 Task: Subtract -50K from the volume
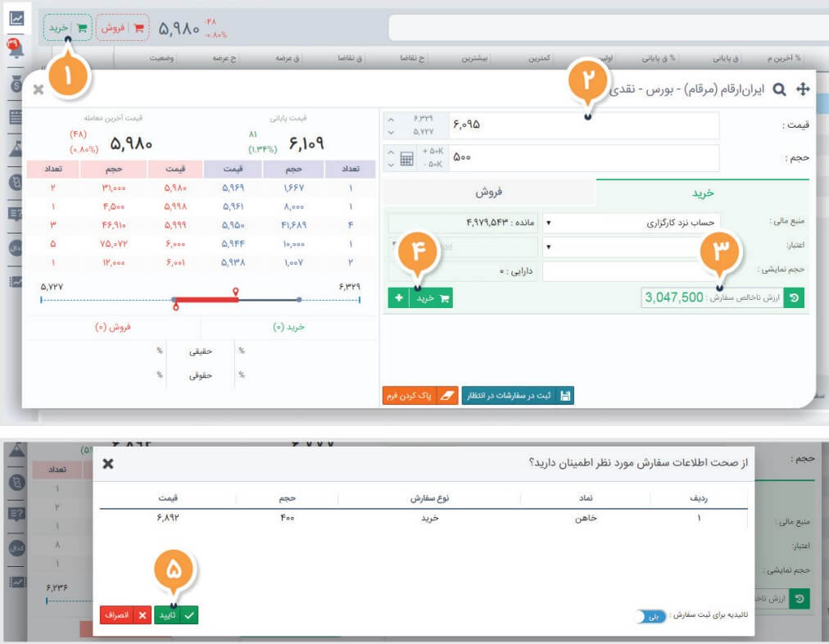coord(432,165)
